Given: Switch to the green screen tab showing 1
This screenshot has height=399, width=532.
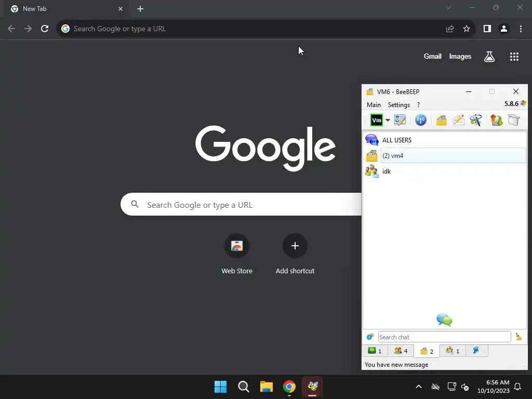Looking at the screenshot, I should [x=375, y=351].
